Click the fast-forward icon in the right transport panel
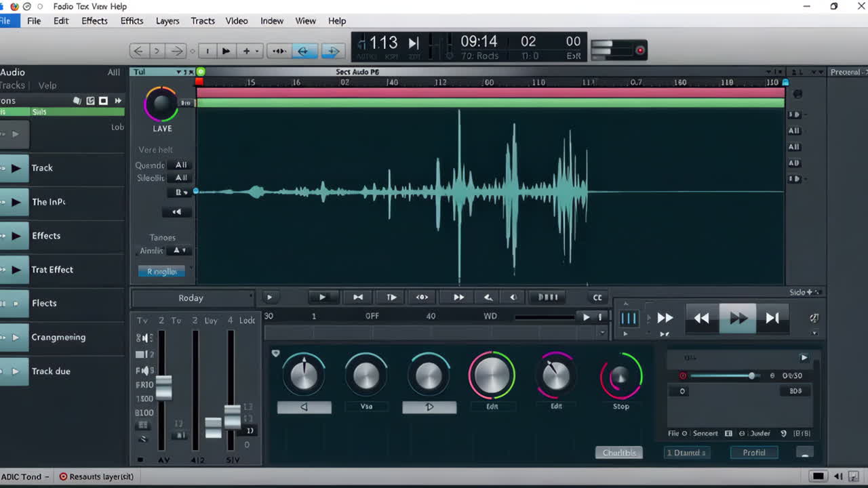868x488 pixels. pyautogui.click(x=737, y=317)
